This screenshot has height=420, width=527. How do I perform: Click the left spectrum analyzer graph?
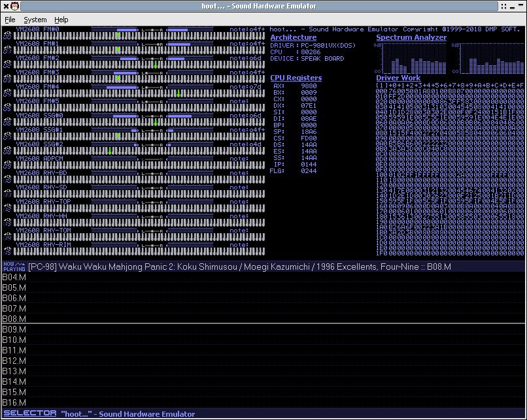tap(411, 58)
